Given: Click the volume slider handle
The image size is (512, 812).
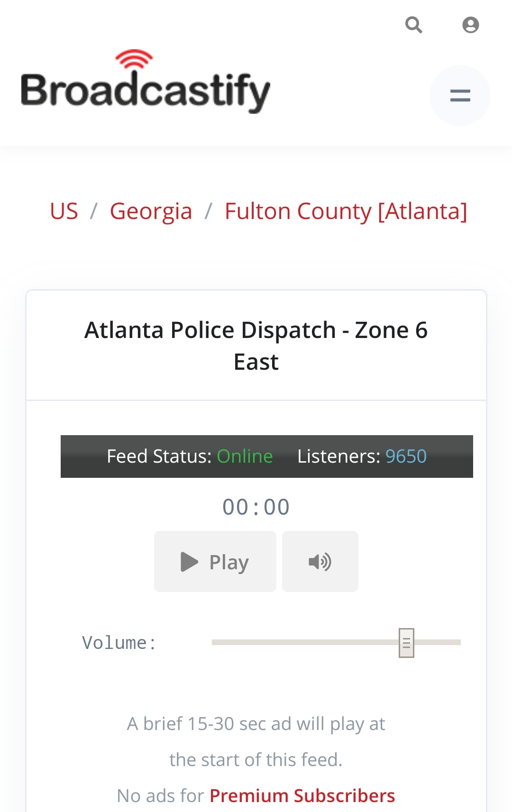Looking at the screenshot, I should click(406, 643).
